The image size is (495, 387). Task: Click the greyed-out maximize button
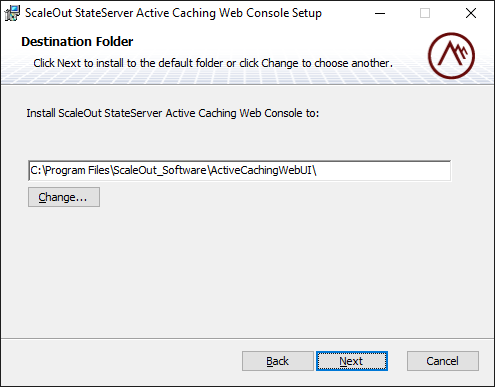[x=425, y=13]
